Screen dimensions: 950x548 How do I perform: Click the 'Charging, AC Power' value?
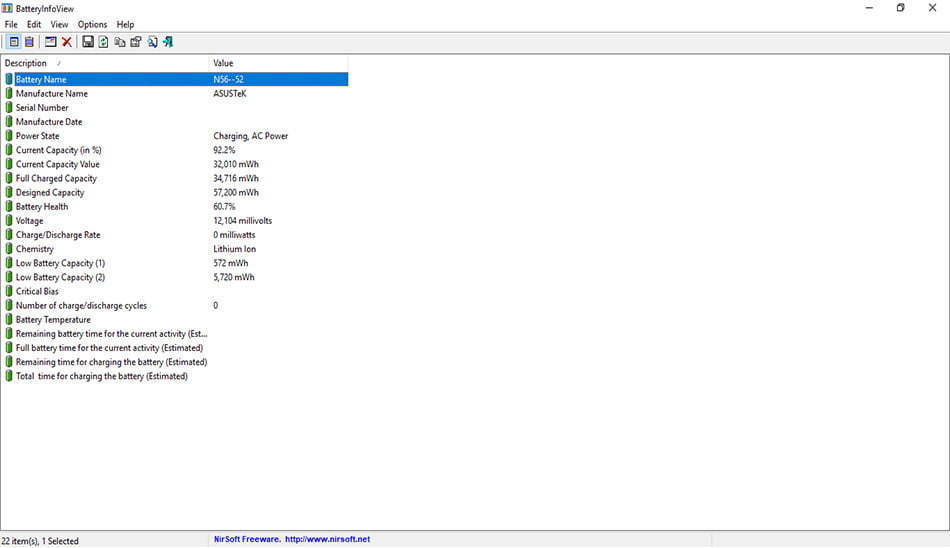pos(250,136)
